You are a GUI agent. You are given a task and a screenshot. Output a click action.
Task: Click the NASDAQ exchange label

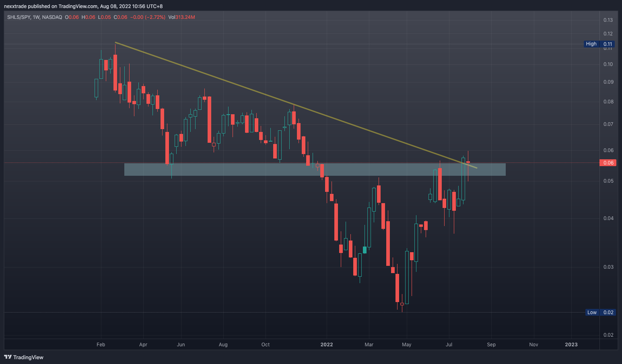(x=52, y=17)
